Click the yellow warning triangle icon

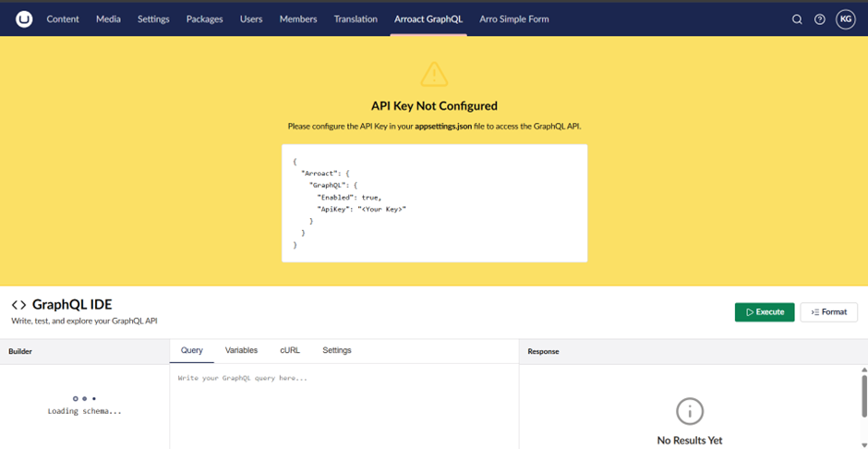click(x=434, y=75)
